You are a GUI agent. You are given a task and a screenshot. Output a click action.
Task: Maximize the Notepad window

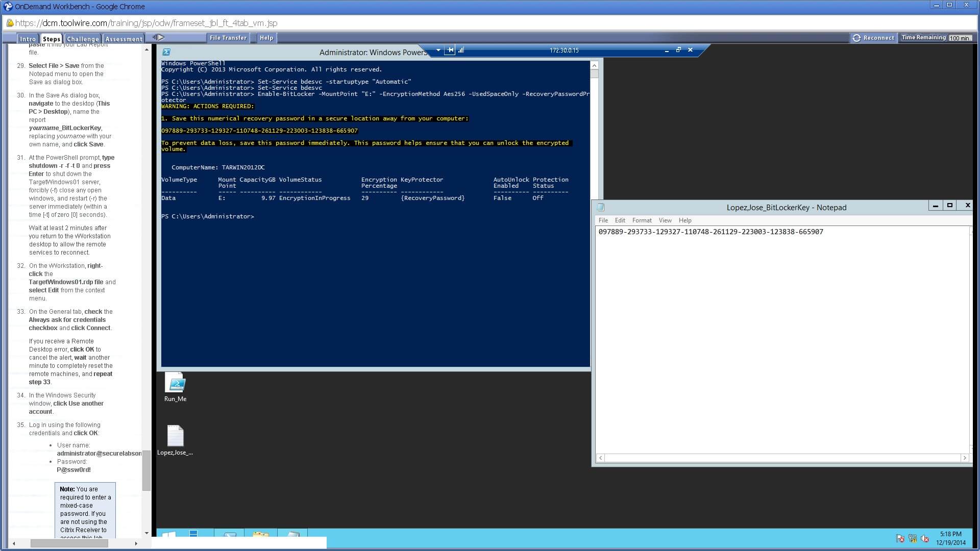point(950,206)
